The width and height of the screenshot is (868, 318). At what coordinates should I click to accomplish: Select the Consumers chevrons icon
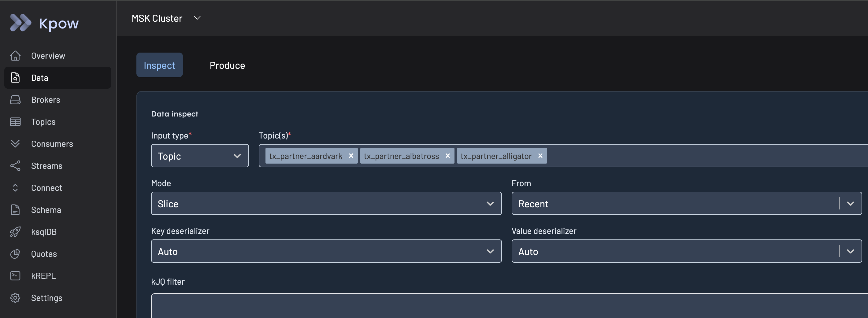(16, 143)
